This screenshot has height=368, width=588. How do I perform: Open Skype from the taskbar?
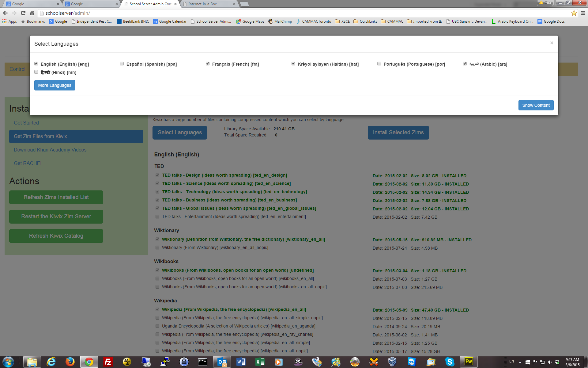449,362
